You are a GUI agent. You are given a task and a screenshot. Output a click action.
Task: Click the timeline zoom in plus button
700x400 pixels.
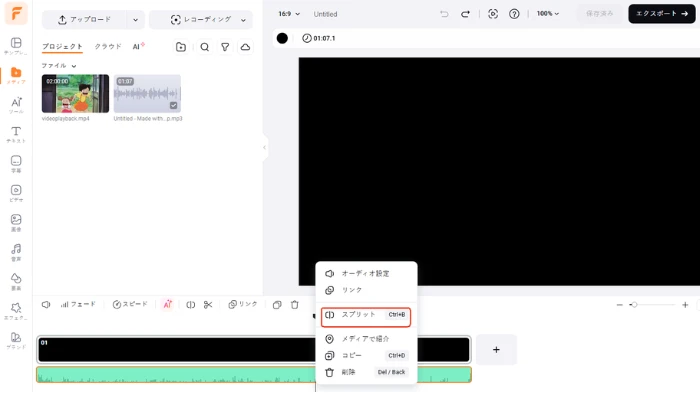pyautogui.click(x=685, y=305)
